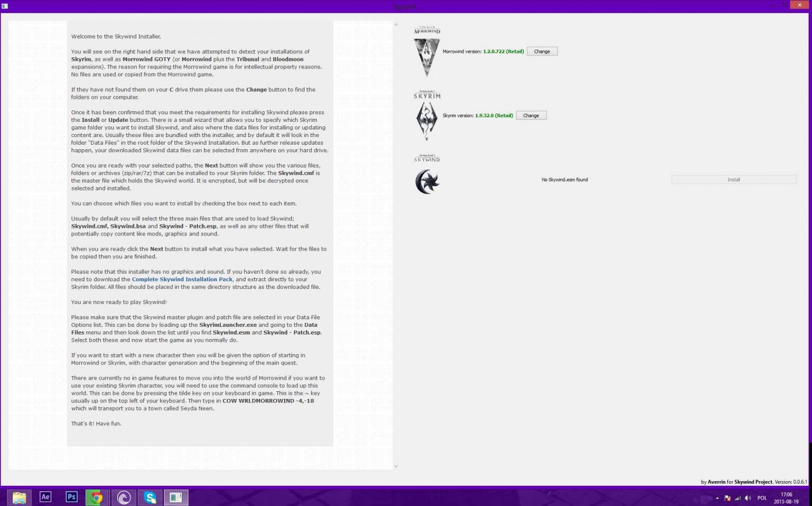Click the scroll-up arrow of instructions panel
Viewport: 812px width, 506px height.
tap(396, 24)
